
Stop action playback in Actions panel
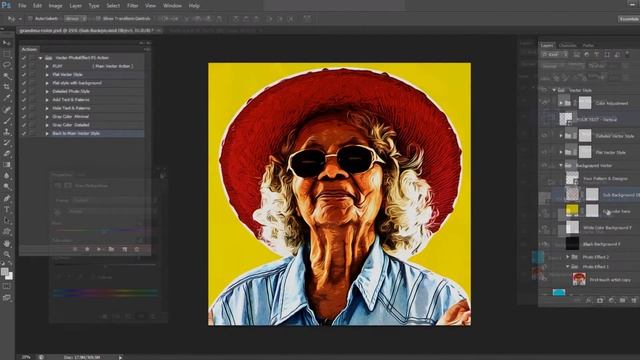click(x=75, y=249)
